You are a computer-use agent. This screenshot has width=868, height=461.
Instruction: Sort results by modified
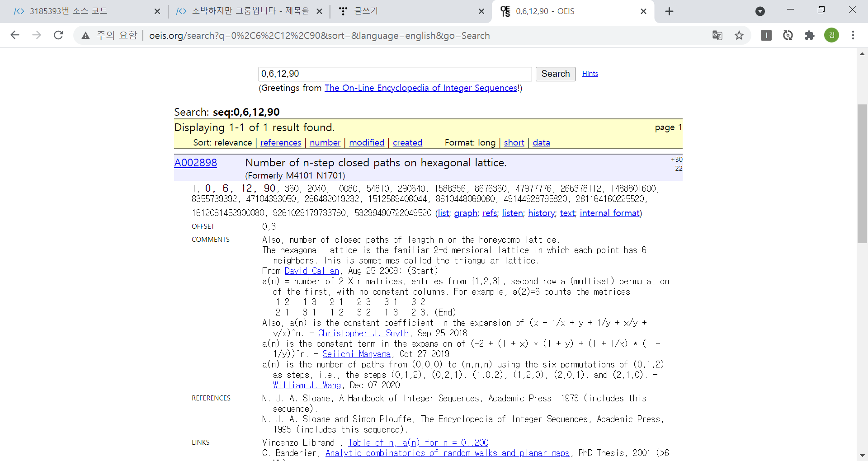(367, 142)
